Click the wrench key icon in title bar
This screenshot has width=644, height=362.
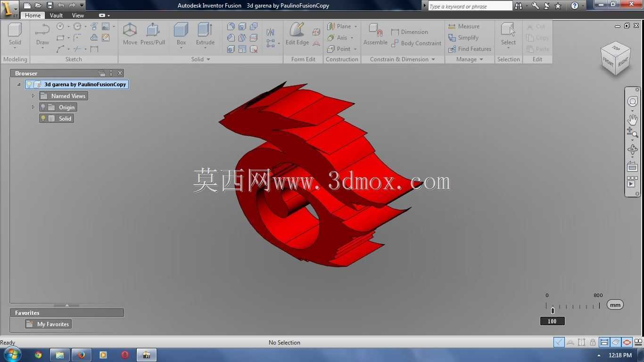point(535,6)
